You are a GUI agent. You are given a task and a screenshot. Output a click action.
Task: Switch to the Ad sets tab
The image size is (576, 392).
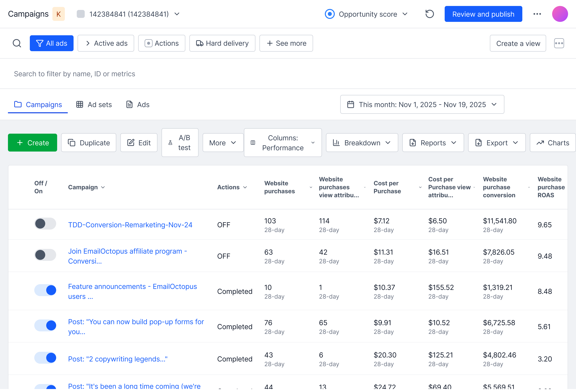tap(94, 104)
